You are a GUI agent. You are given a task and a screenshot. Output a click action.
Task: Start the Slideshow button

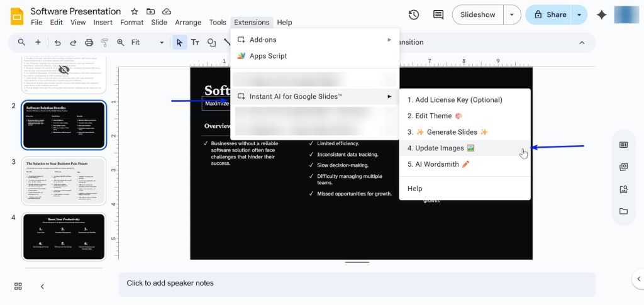477,14
